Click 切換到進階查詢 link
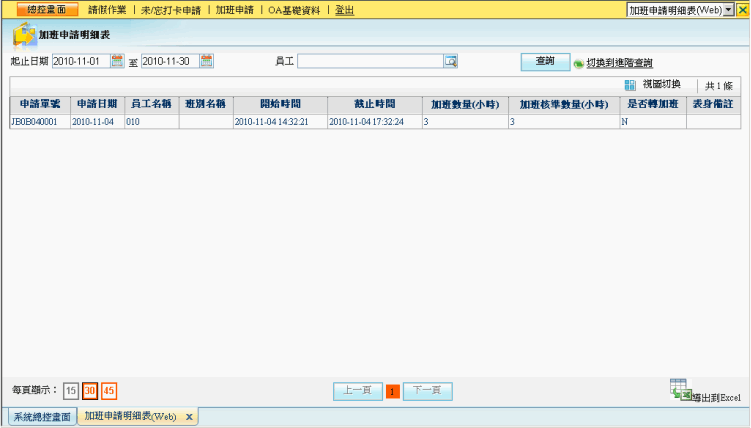The height and width of the screenshot is (428, 751). (x=619, y=63)
